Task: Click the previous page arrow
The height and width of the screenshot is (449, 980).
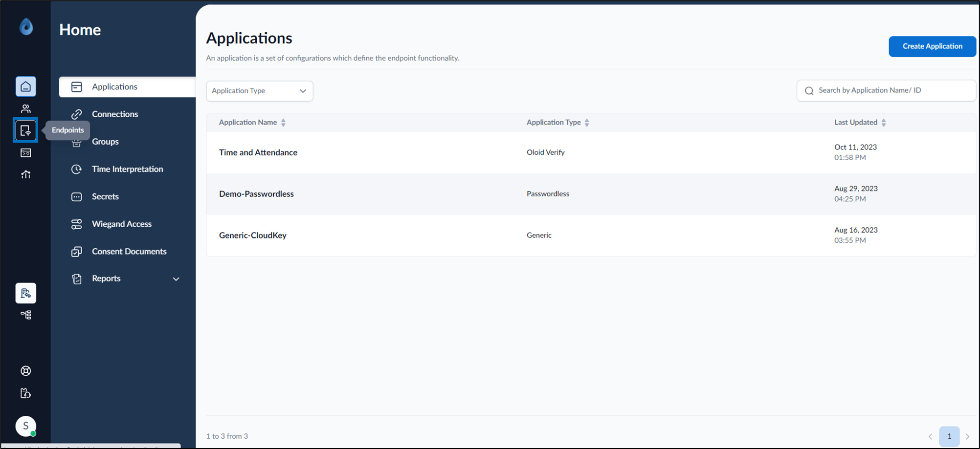Action: (x=931, y=437)
